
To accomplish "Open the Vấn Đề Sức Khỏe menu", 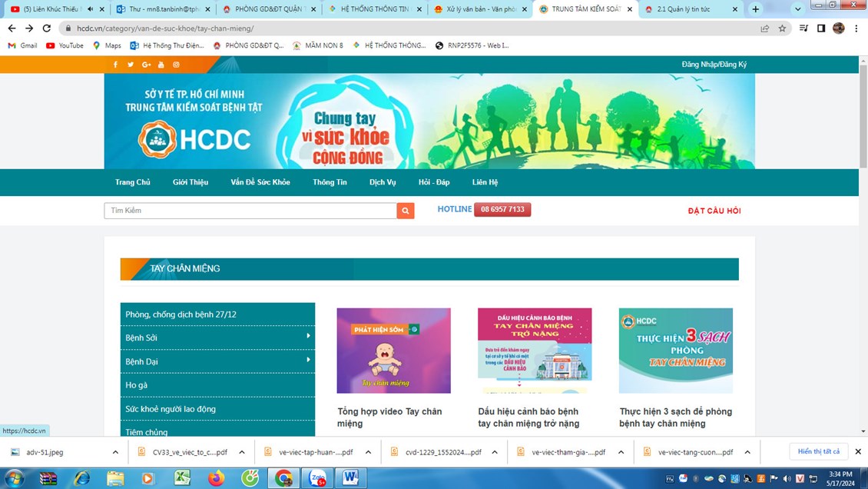I will coord(260,182).
